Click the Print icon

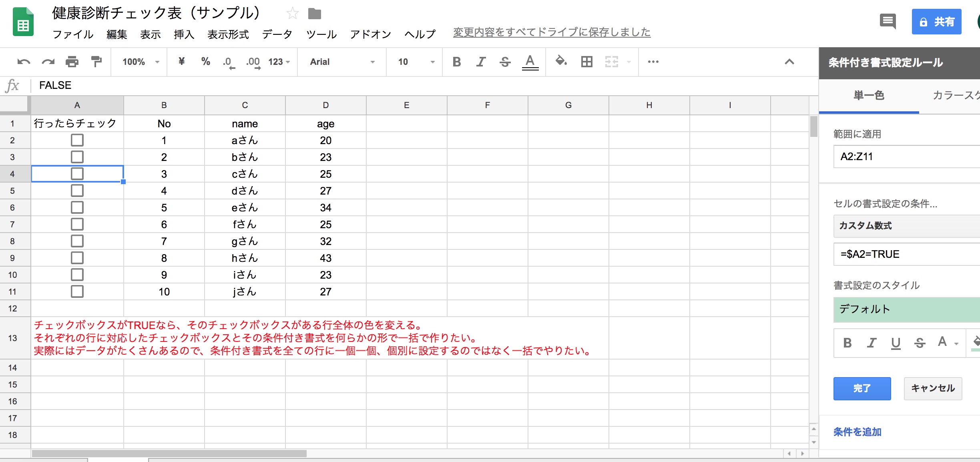coord(72,62)
